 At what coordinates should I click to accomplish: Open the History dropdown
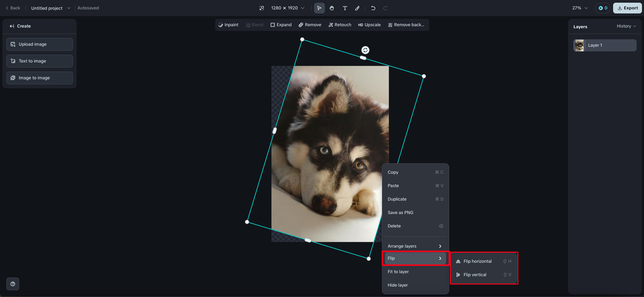pyautogui.click(x=626, y=26)
